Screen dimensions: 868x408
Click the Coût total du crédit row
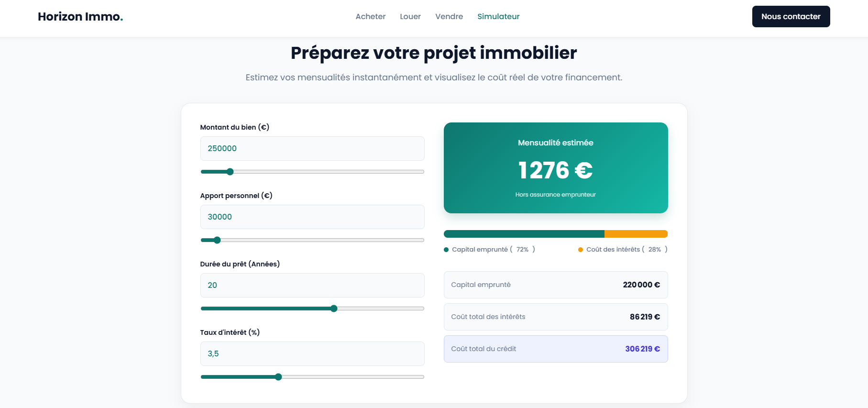click(556, 349)
